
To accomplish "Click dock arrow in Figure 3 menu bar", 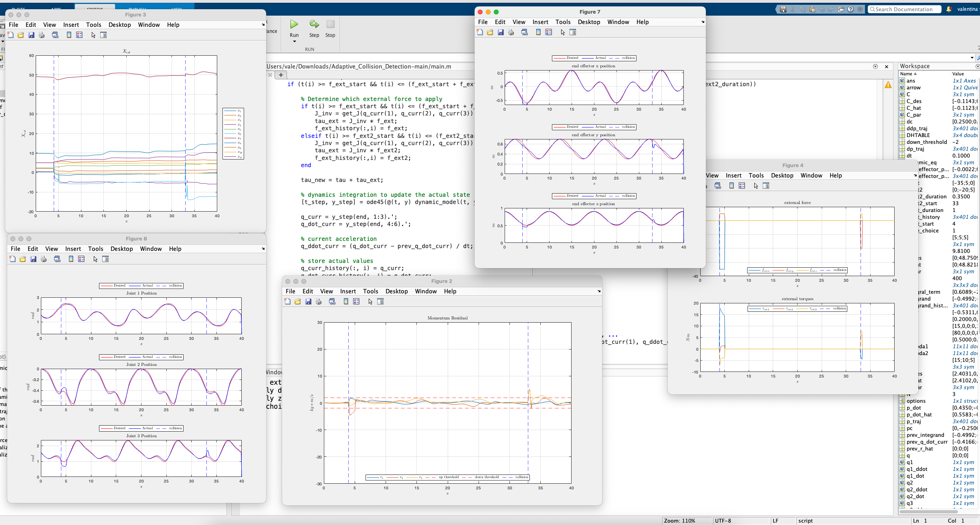I will 263,25.
